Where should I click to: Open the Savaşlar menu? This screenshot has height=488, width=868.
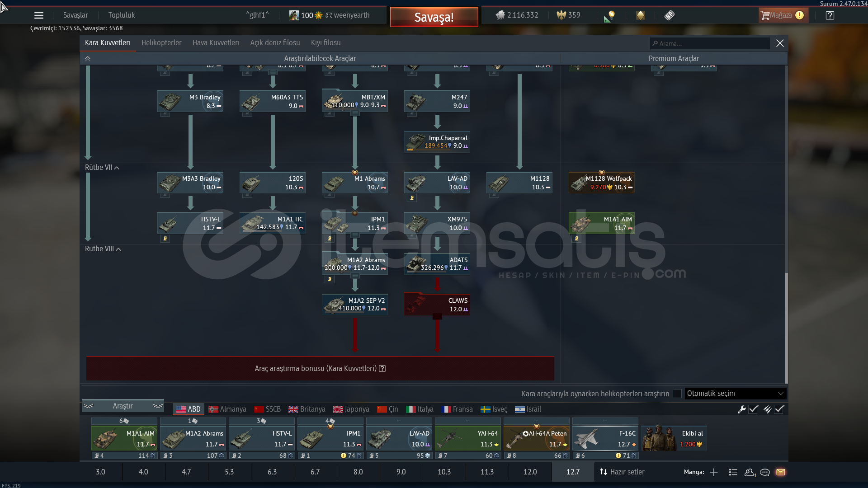75,15
